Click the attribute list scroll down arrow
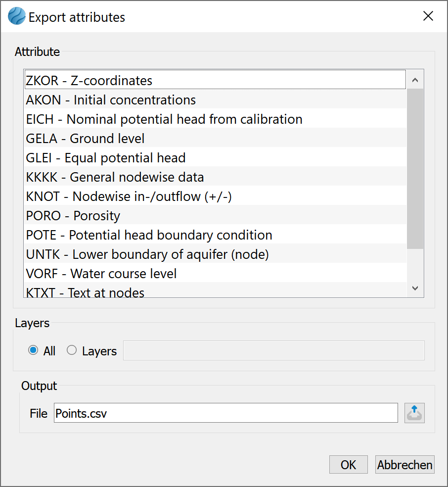This screenshot has width=448, height=487. point(415,288)
